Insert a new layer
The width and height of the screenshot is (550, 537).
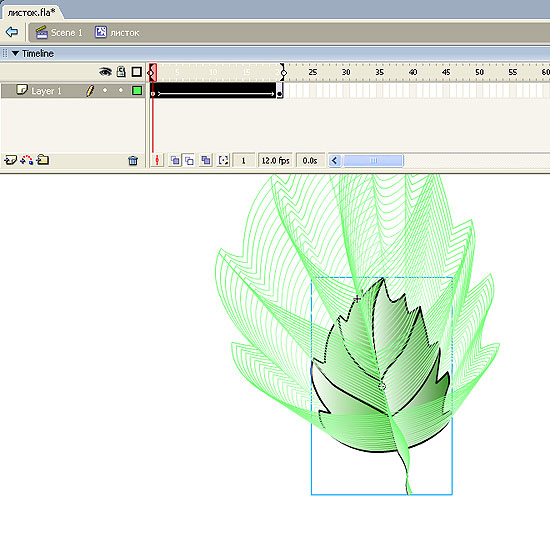tap(10, 160)
